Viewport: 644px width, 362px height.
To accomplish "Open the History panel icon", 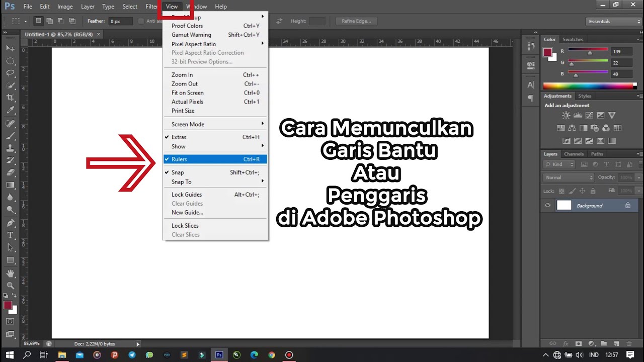I will 530,47.
